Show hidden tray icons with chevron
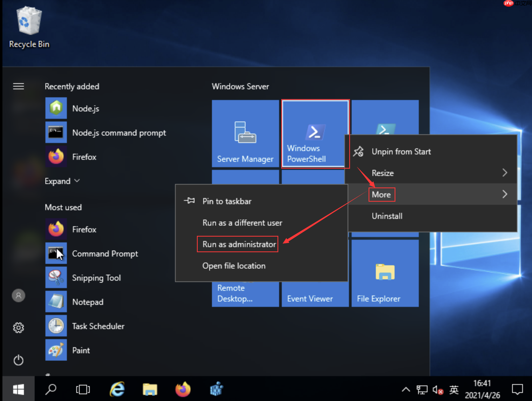 (405, 389)
